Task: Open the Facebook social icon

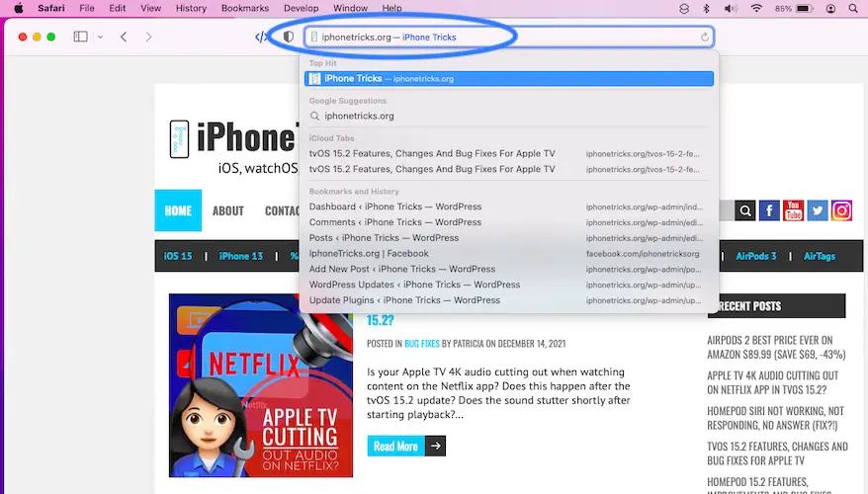Action: coord(769,210)
